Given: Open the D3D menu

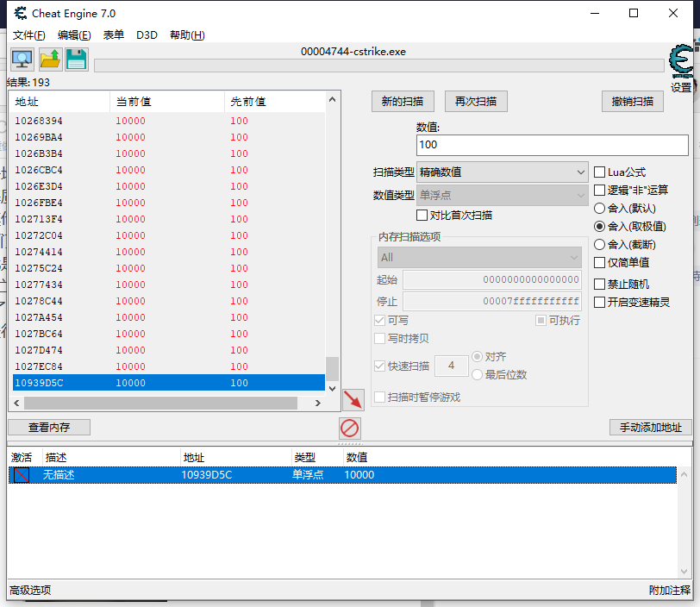Looking at the screenshot, I should pyautogui.click(x=147, y=34).
